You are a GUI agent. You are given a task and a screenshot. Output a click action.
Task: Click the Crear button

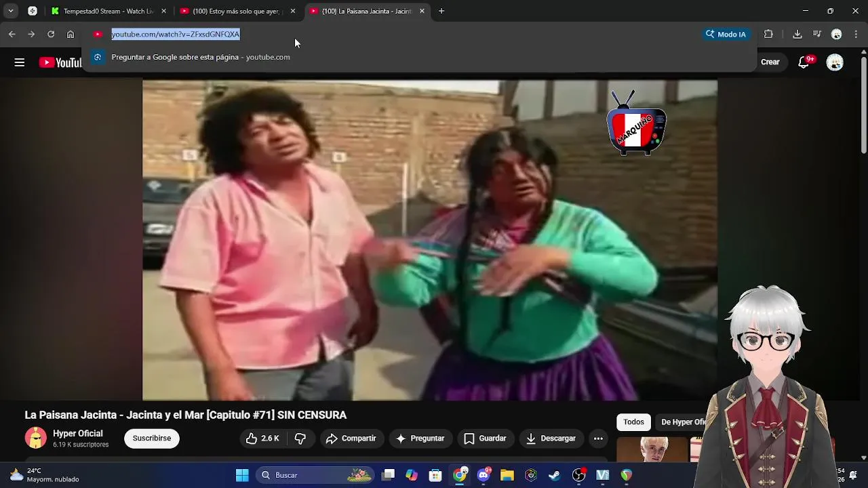tap(770, 62)
